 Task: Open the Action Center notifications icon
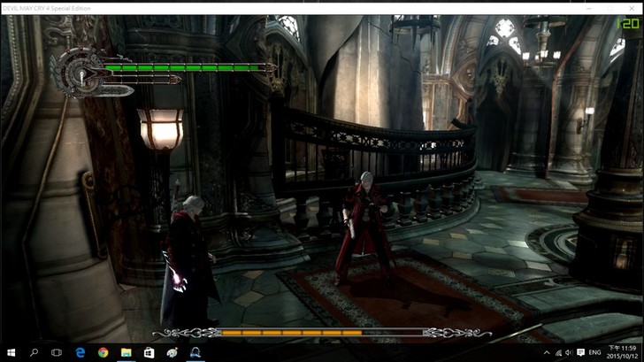coord(580,352)
